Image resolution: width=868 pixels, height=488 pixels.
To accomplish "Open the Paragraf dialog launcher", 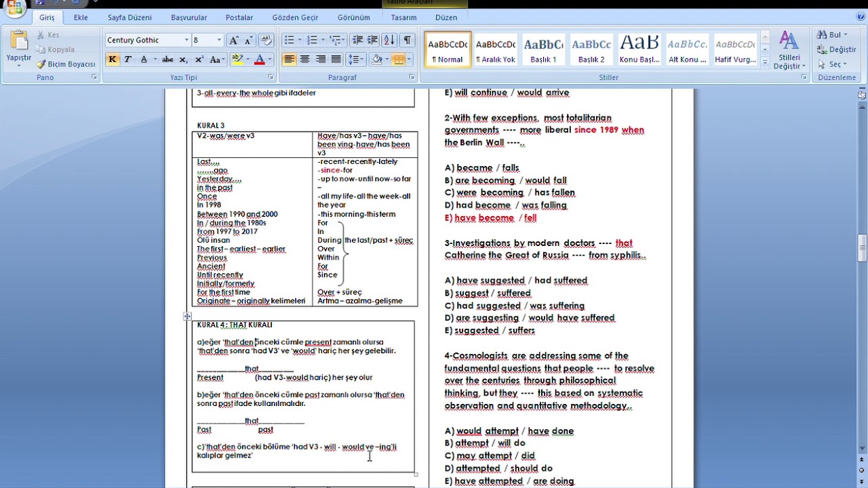I will pos(412,78).
